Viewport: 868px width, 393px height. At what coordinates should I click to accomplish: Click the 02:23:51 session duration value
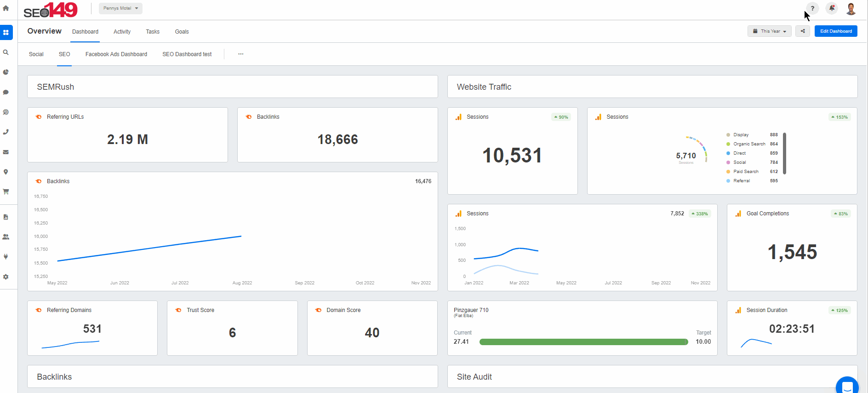point(792,329)
